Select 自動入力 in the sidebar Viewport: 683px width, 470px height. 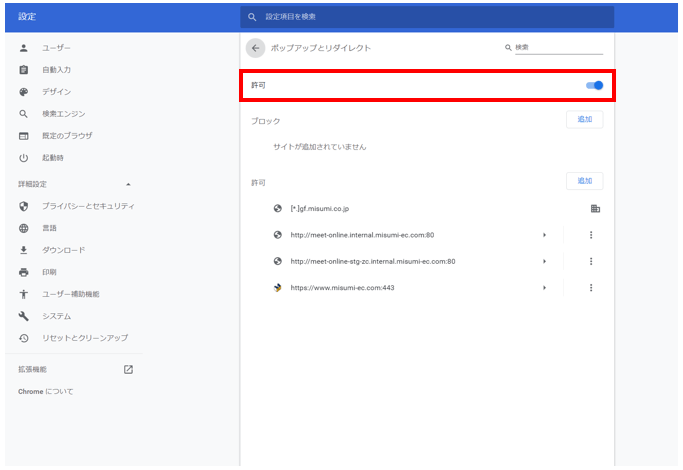(56, 70)
